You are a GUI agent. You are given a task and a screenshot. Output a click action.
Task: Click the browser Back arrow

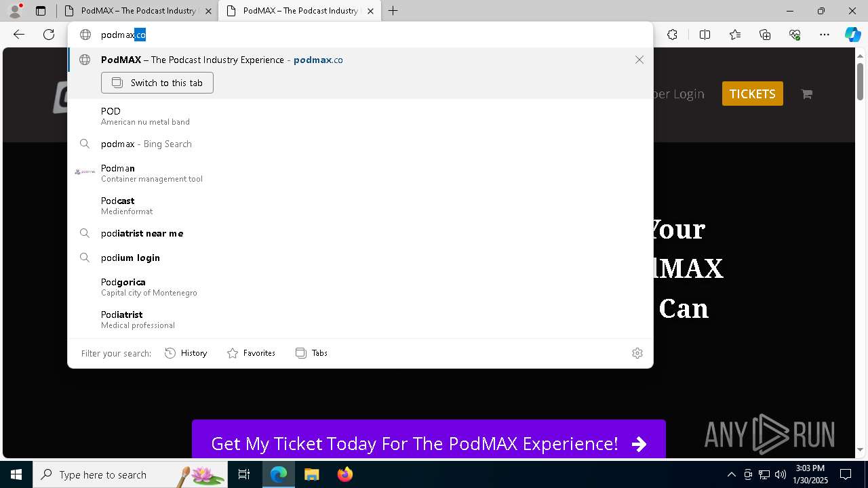19,35
